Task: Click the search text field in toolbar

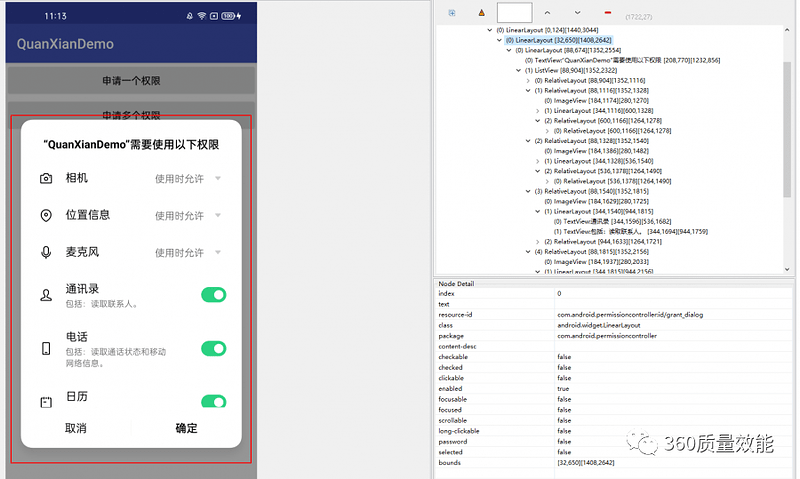Action: (514, 13)
